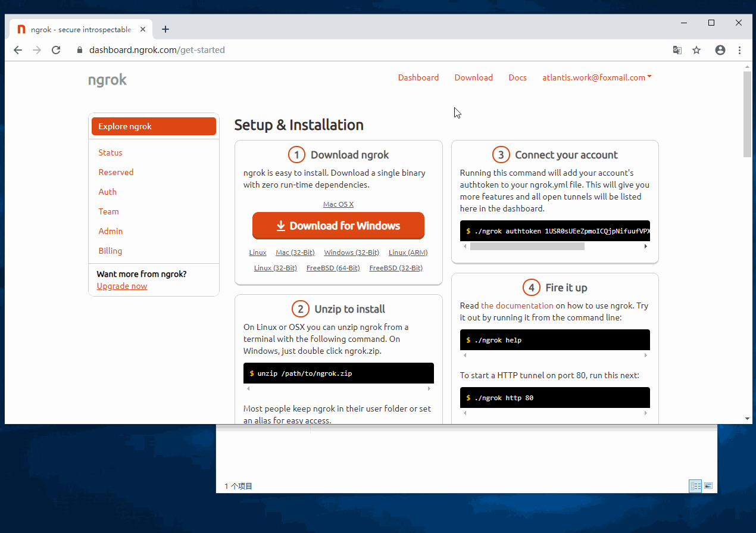Click the unzip command code box
The image size is (756, 533).
pyautogui.click(x=339, y=373)
